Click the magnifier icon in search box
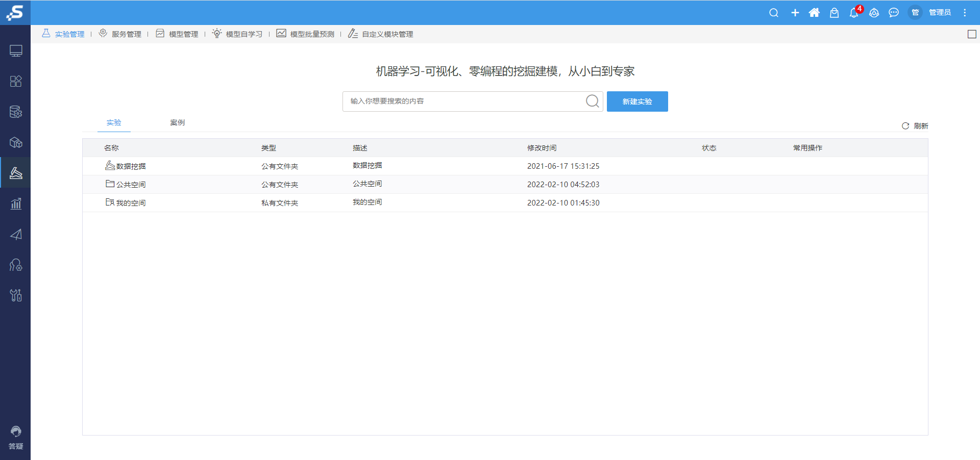Screen dimensions: 980x460 click(x=593, y=101)
